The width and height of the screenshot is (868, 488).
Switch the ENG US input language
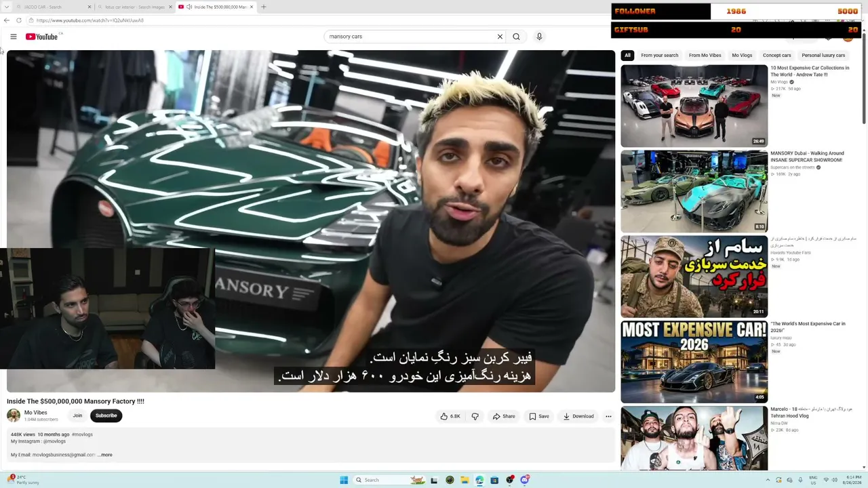click(x=813, y=480)
